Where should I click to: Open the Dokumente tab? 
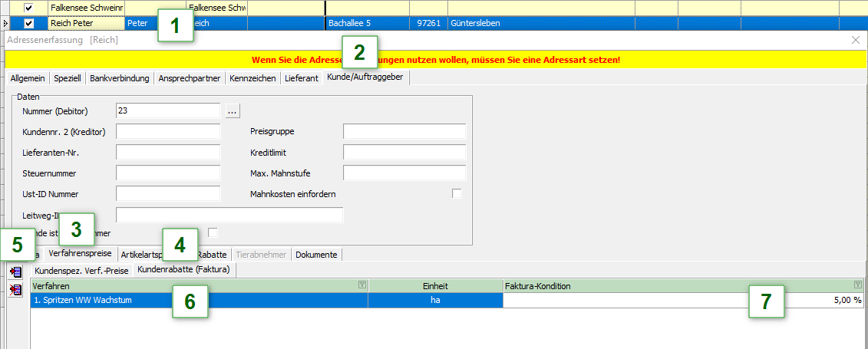point(316,254)
